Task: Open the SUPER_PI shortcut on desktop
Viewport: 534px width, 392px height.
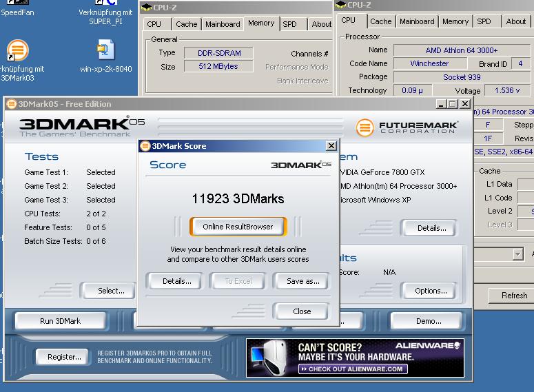Action: pos(105,12)
